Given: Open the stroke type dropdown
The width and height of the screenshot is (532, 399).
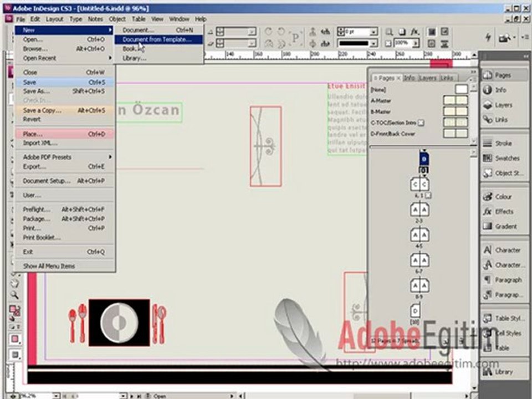Looking at the screenshot, I should click(x=374, y=43).
